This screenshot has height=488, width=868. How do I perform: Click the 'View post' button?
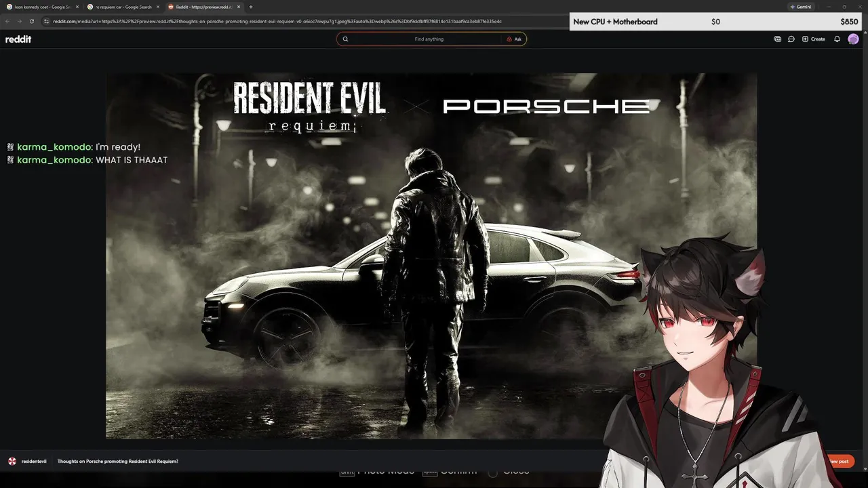pos(838,462)
